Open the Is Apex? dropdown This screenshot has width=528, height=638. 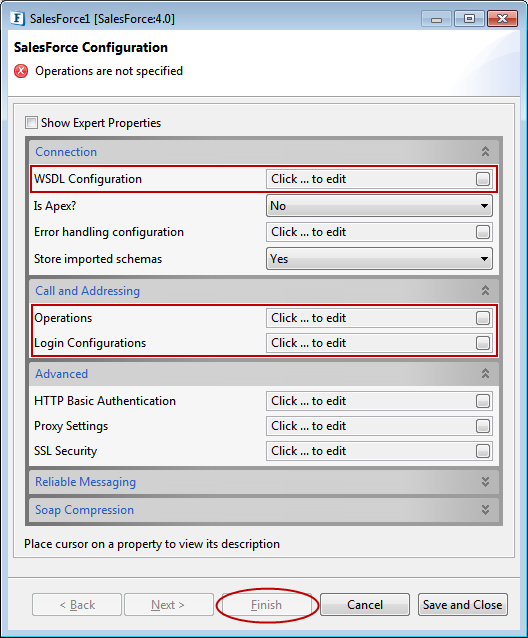pos(379,205)
